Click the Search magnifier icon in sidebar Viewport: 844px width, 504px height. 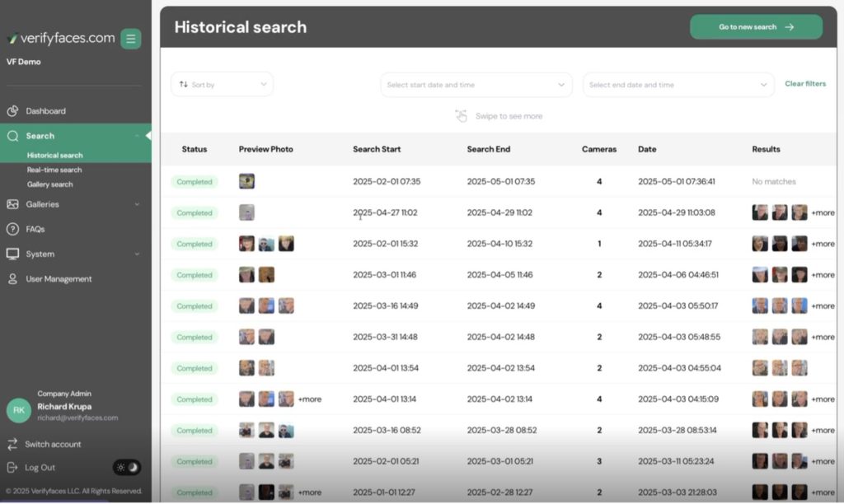pos(12,136)
